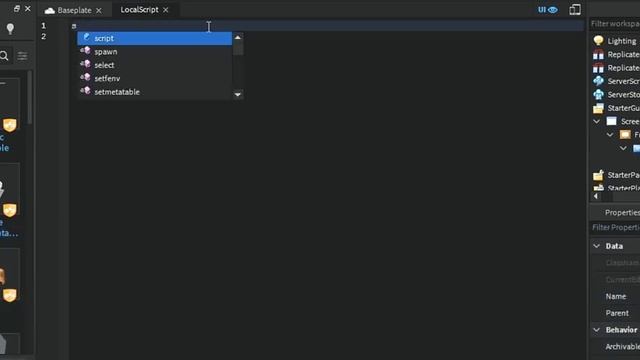Collapse the Frame tree node
This screenshot has height=360, width=640.
pyautogui.click(x=610, y=135)
